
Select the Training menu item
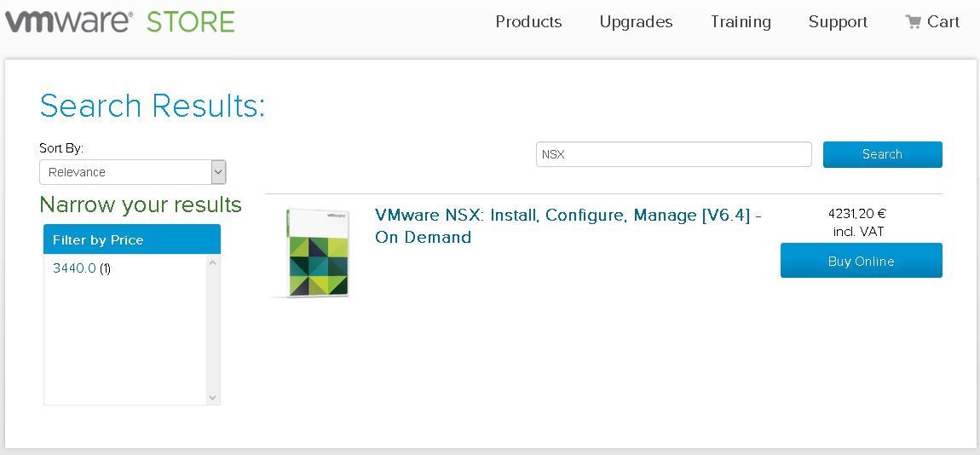pyautogui.click(x=741, y=22)
